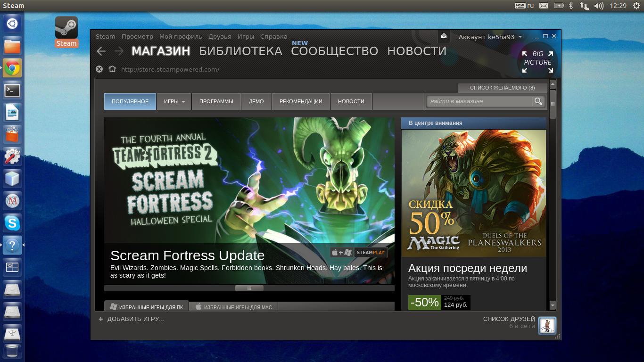Click the featured carousel scroll handle
Screen dimensions: 644x362
point(249,288)
